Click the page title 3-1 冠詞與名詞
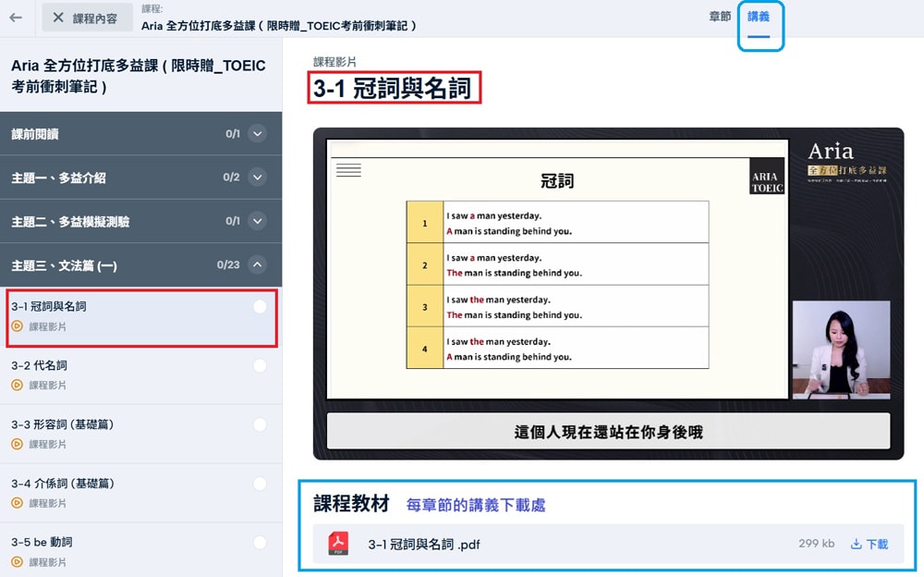 393,89
